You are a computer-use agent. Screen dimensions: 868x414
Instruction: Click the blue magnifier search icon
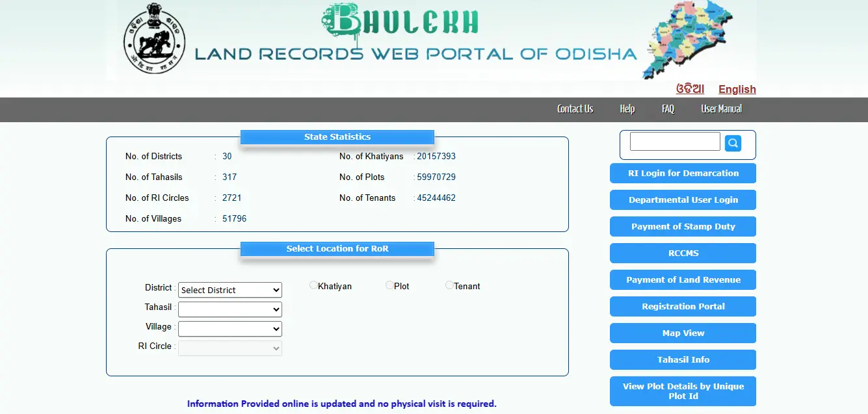coord(733,143)
